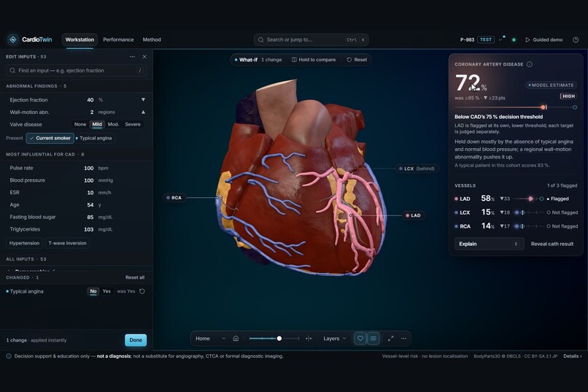Click the RCA vessel row 14%
Viewport: 588px width, 392px height.
pos(516,226)
